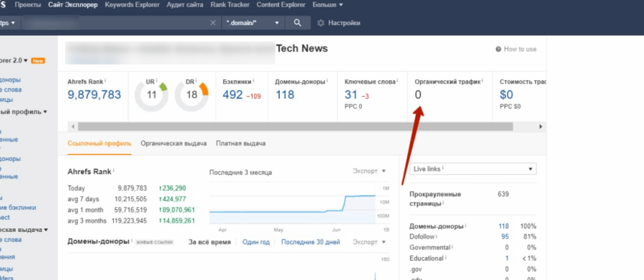
Task: Click the DR 18 donut chart
Action: click(x=191, y=95)
